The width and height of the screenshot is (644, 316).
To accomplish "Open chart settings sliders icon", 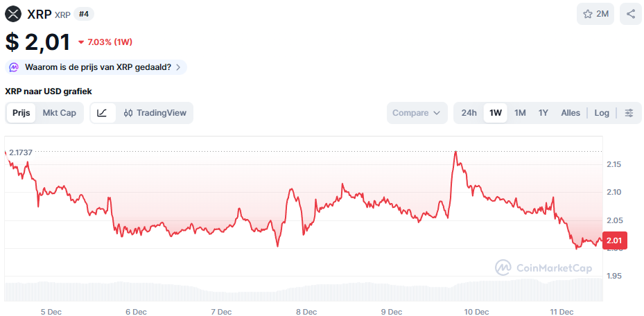I will (629, 113).
